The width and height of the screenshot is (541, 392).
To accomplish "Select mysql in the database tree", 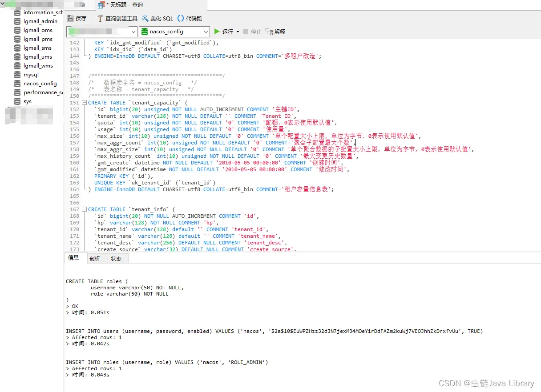I will coord(31,75).
